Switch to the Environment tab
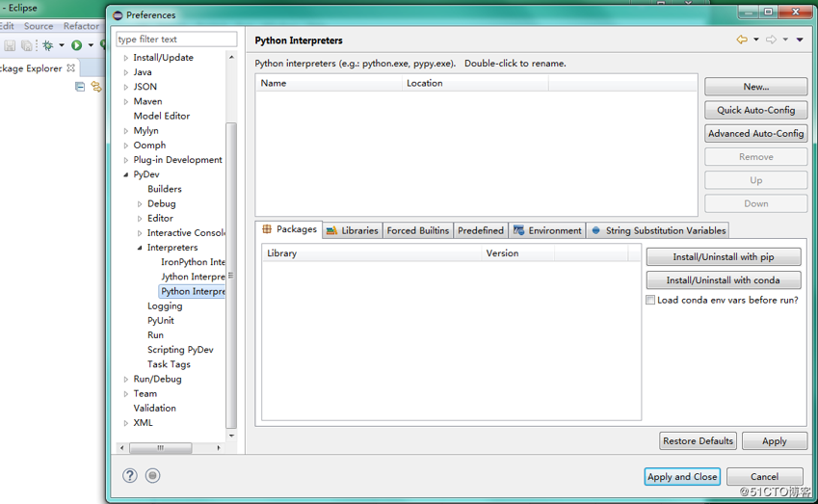Viewport: 818px width, 504px height. 547,230
